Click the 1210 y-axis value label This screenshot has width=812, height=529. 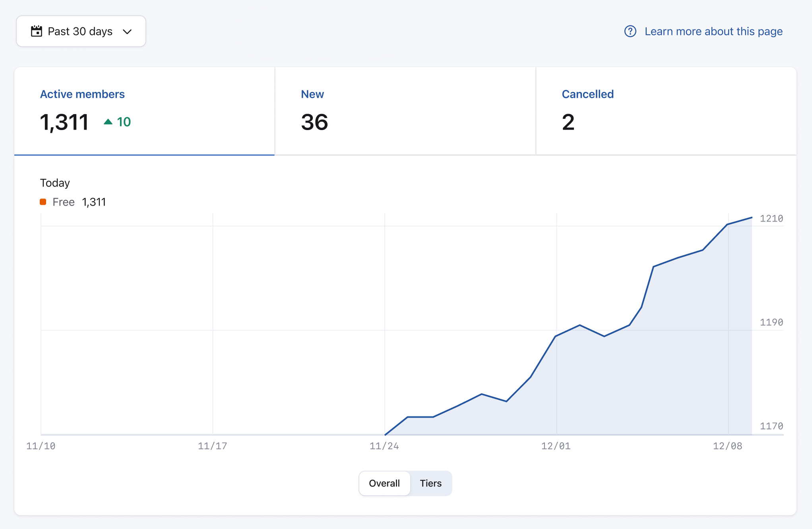[771, 218]
